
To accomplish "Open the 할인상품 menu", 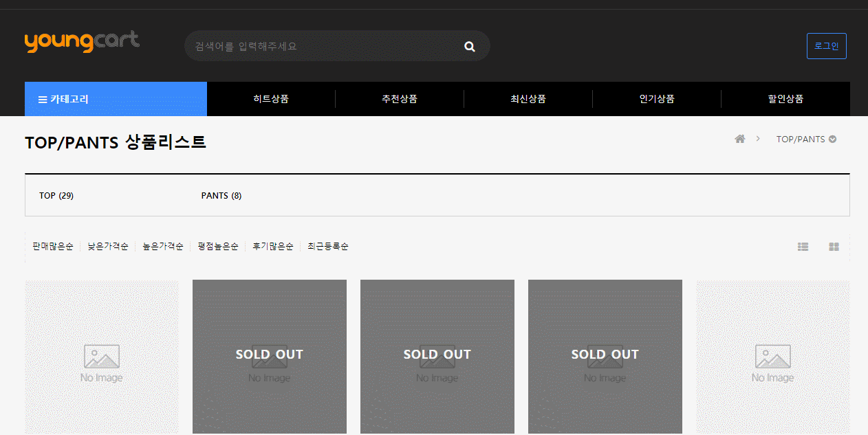I will (785, 99).
